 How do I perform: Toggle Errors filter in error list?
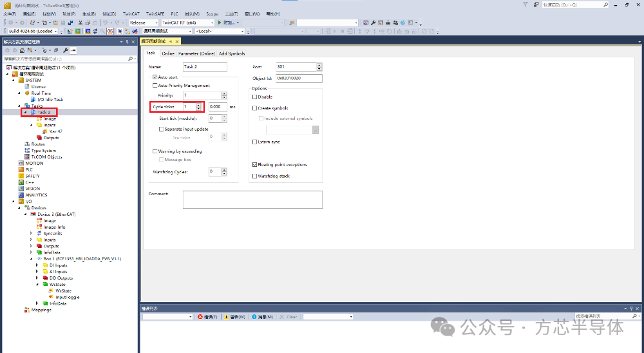[x=207, y=317]
